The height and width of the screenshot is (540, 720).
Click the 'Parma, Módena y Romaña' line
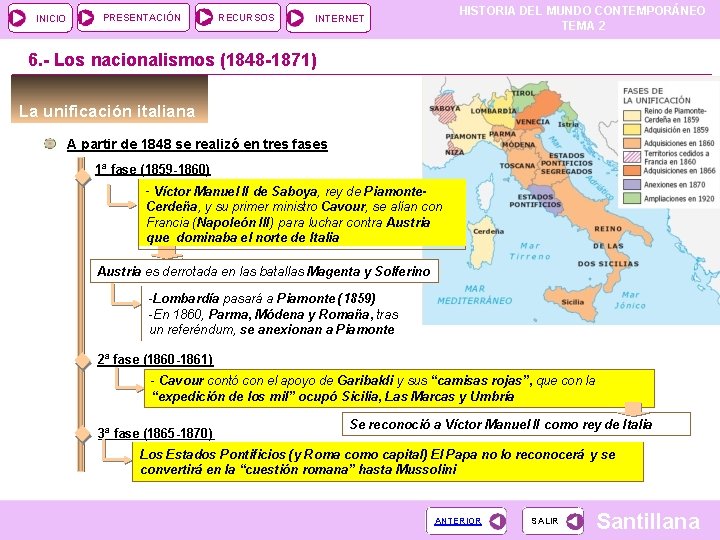274,315
